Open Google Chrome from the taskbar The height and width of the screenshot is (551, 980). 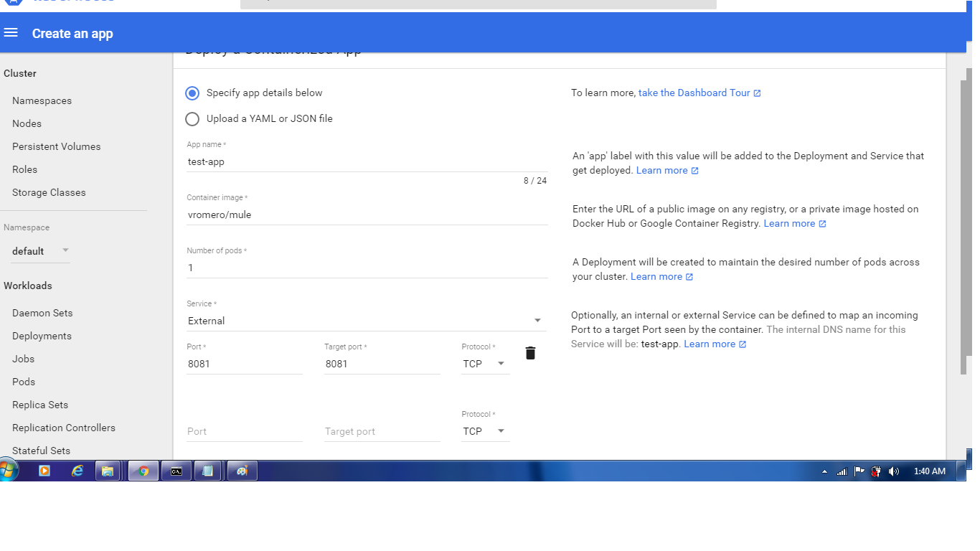[x=143, y=471]
